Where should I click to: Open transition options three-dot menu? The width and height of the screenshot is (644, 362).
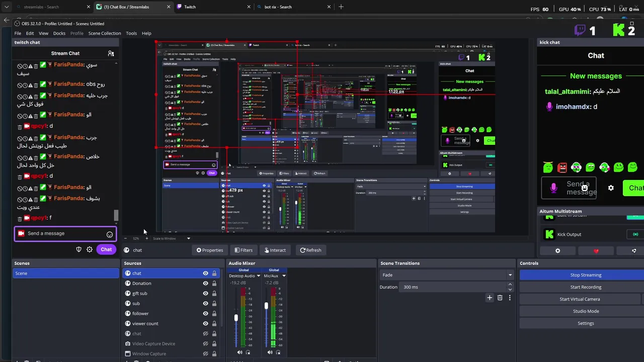coord(510,298)
